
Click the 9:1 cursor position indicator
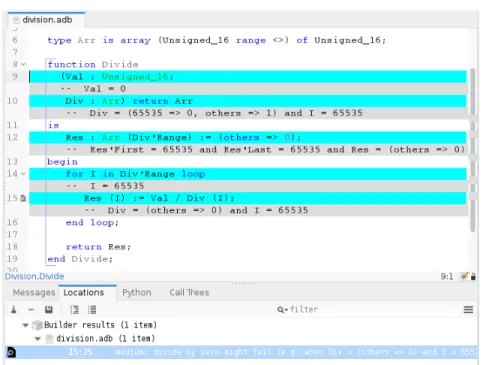pyautogui.click(x=447, y=276)
